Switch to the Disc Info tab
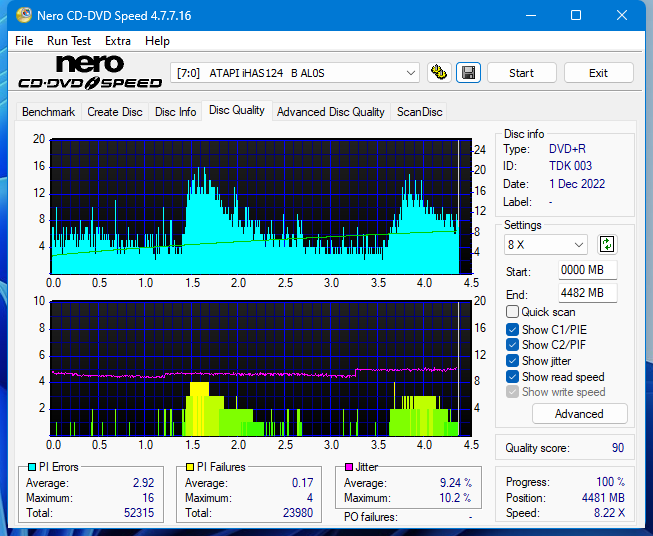This screenshot has width=653, height=536. pos(175,112)
